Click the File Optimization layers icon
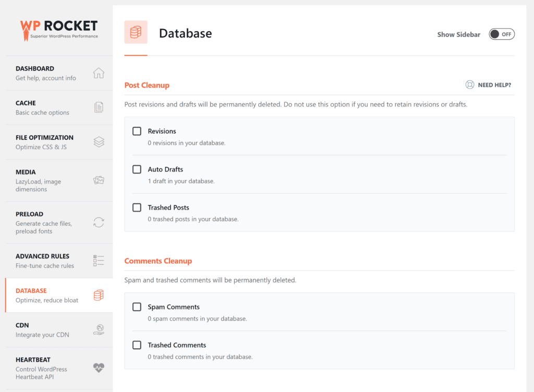This screenshot has width=534, height=392. click(99, 142)
